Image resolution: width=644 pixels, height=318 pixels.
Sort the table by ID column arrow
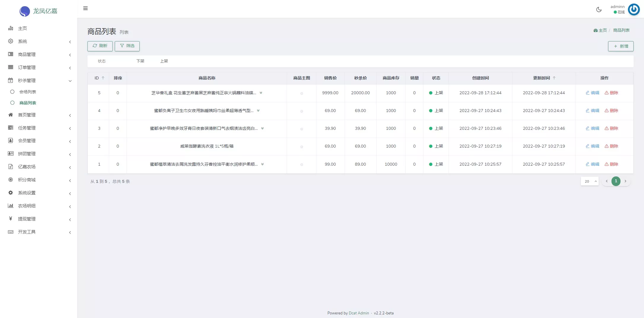[103, 78]
